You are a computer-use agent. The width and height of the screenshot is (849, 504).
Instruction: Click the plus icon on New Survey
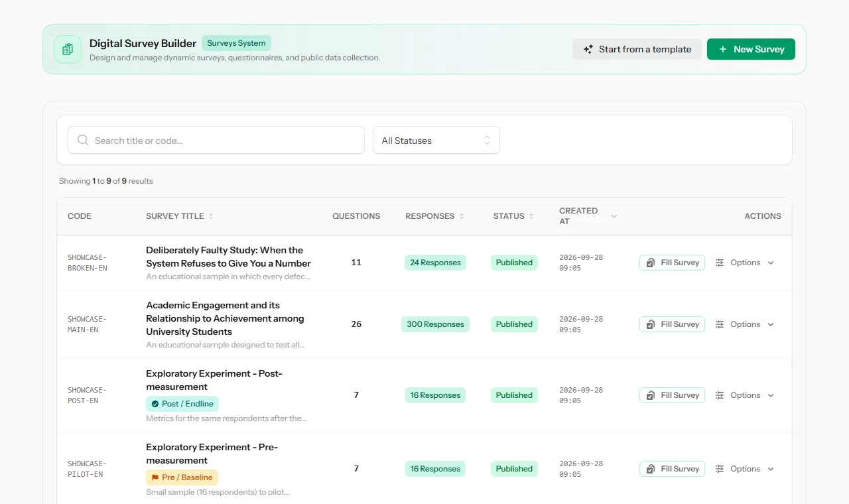[723, 49]
